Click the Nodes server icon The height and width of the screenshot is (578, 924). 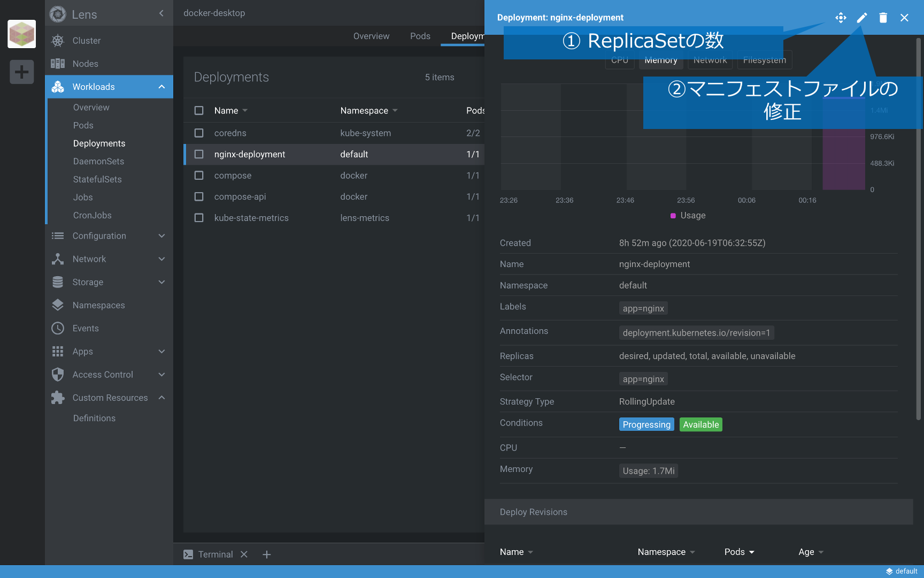click(x=58, y=64)
